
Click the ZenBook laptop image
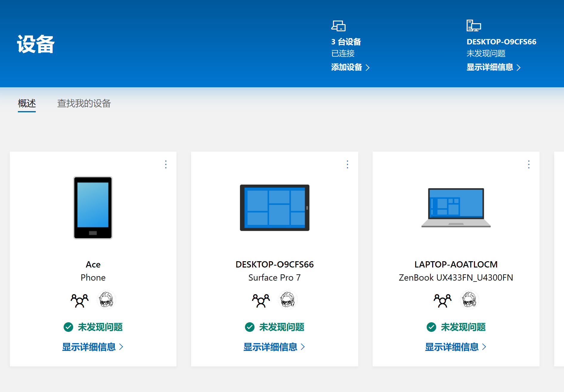pyautogui.click(x=456, y=208)
